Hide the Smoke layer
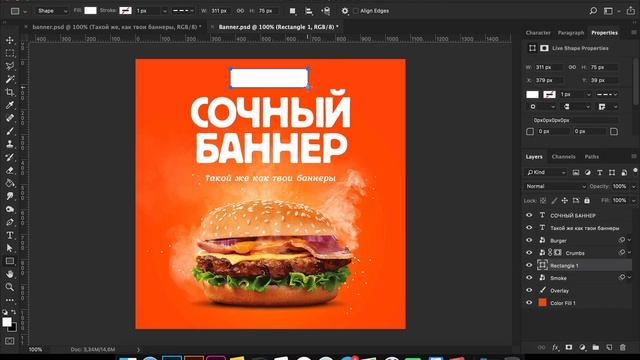The height and width of the screenshot is (360, 640). pos(529,278)
